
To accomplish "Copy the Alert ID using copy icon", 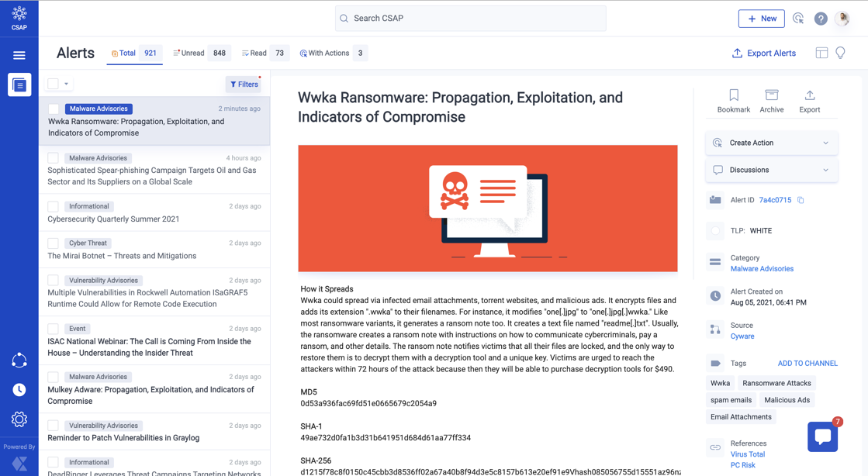I will (x=801, y=200).
